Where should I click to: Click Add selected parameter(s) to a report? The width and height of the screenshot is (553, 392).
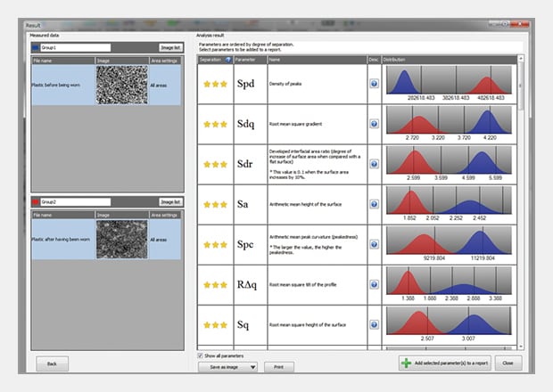(445, 363)
